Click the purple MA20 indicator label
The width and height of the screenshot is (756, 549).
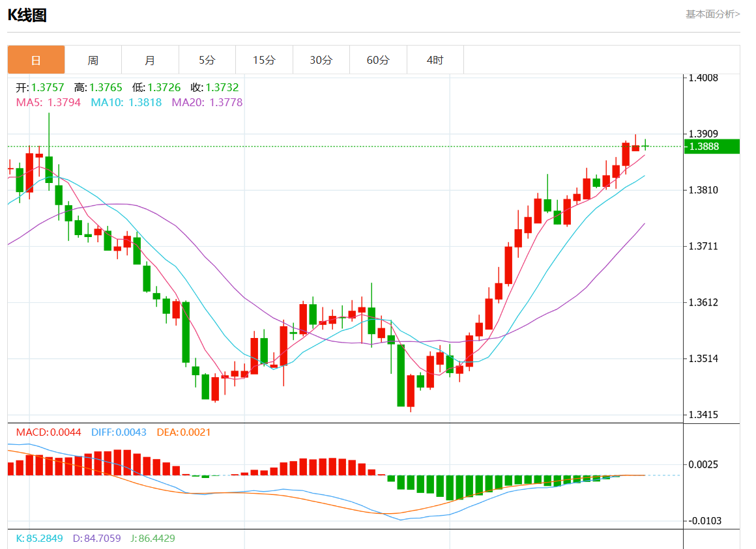pos(207,102)
